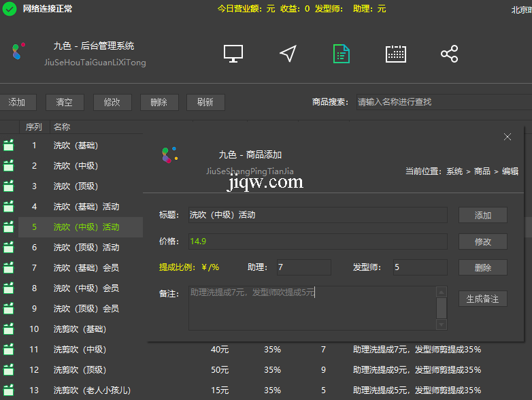Click the green network status checkmark icon
The width and height of the screenshot is (532, 400).
click(10, 9)
